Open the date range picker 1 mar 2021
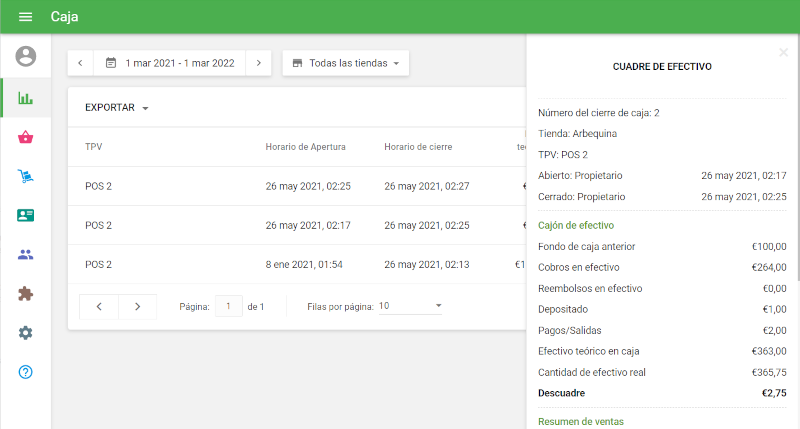Viewport: 800px width, 429px height. [x=170, y=63]
